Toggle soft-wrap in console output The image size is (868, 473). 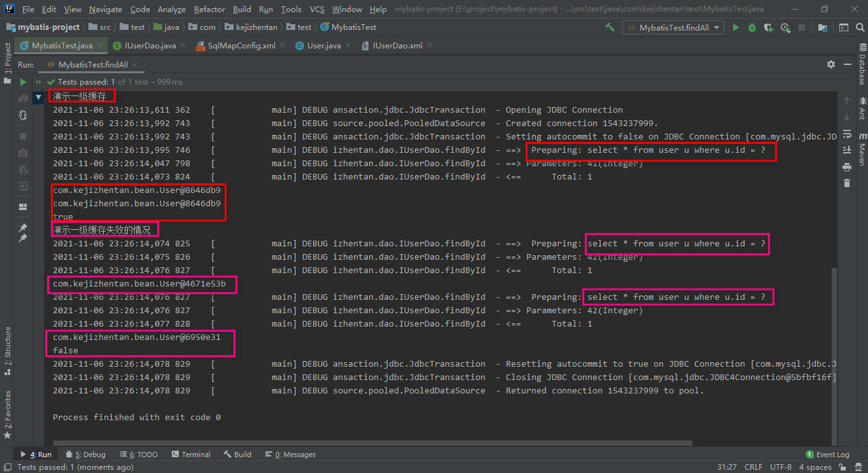[x=846, y=134]
